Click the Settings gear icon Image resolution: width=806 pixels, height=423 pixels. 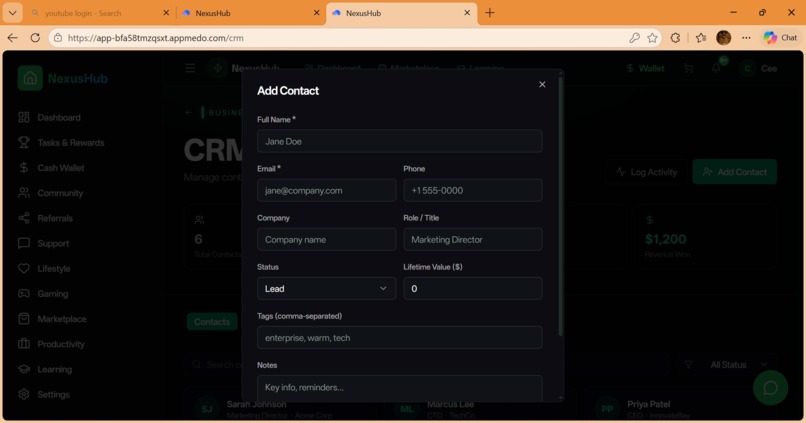tap(24, 394)
